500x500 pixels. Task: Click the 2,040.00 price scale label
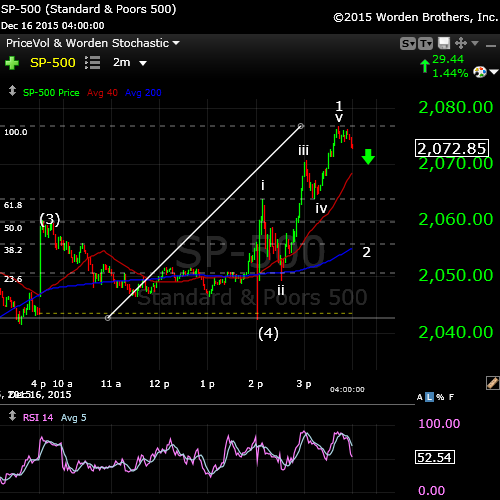tap(456, 332)
